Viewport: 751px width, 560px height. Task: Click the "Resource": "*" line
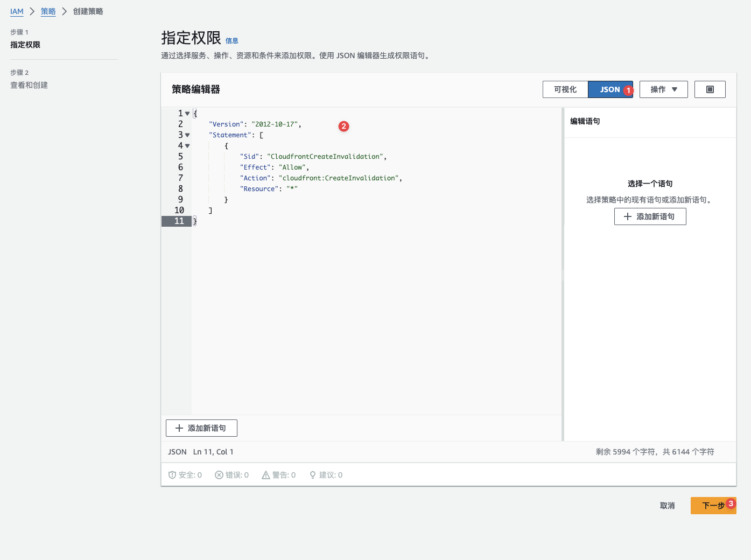(269, 189)
